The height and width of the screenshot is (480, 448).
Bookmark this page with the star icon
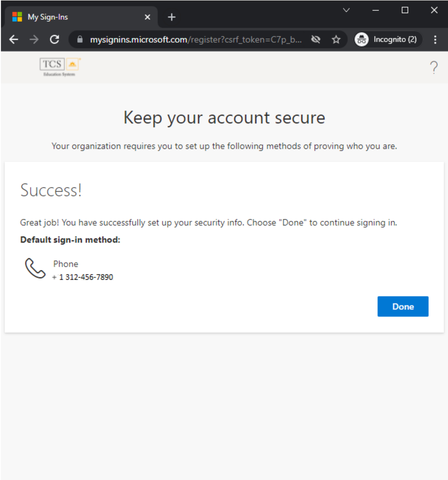tap(336, 39)
